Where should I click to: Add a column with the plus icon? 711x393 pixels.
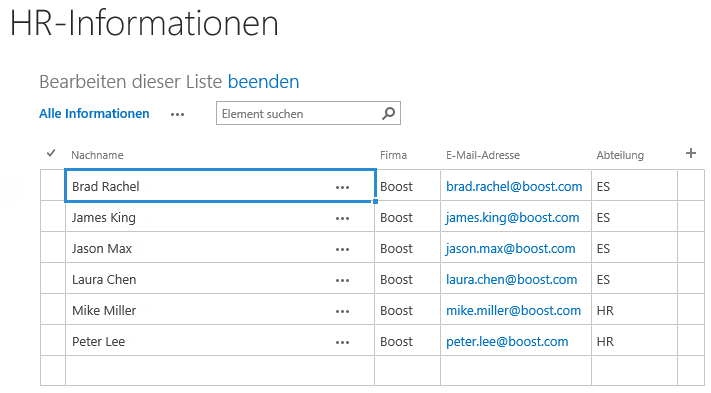pos(691,153)
